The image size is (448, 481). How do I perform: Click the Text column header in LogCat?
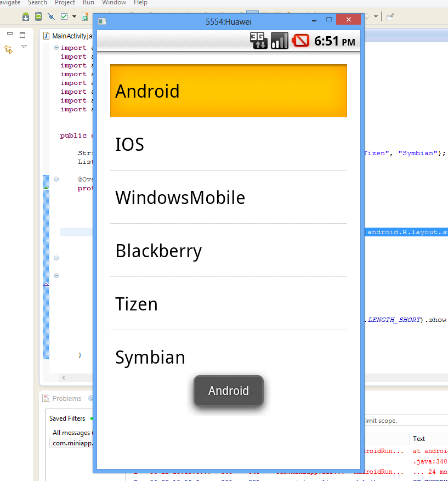[x=418, y=439]
